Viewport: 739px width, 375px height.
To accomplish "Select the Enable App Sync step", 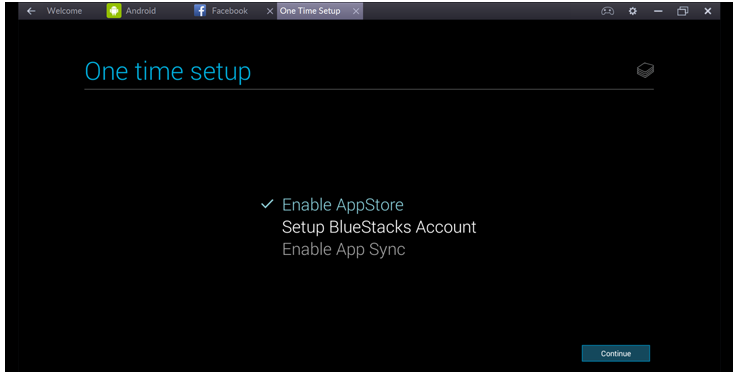I will coord(344,249).
